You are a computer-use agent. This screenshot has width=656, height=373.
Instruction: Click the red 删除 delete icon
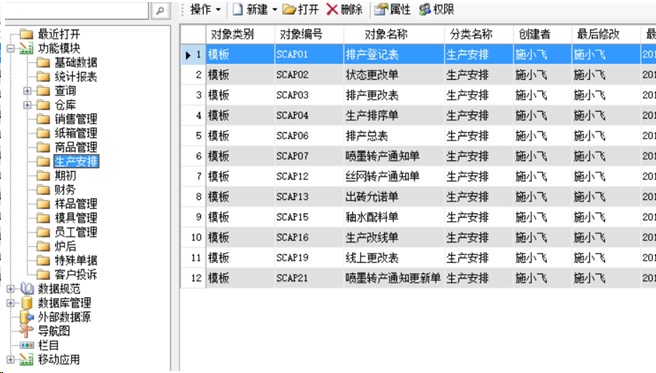click(332, 9)
